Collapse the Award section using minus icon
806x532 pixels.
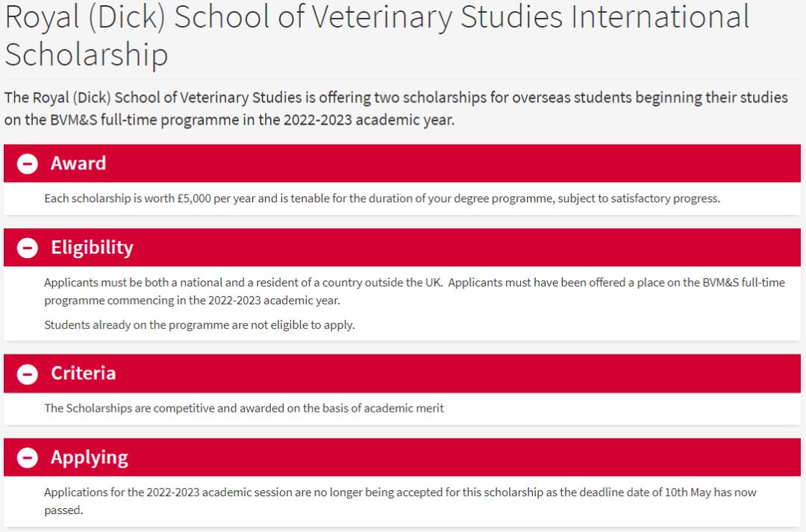pos(27,164)
